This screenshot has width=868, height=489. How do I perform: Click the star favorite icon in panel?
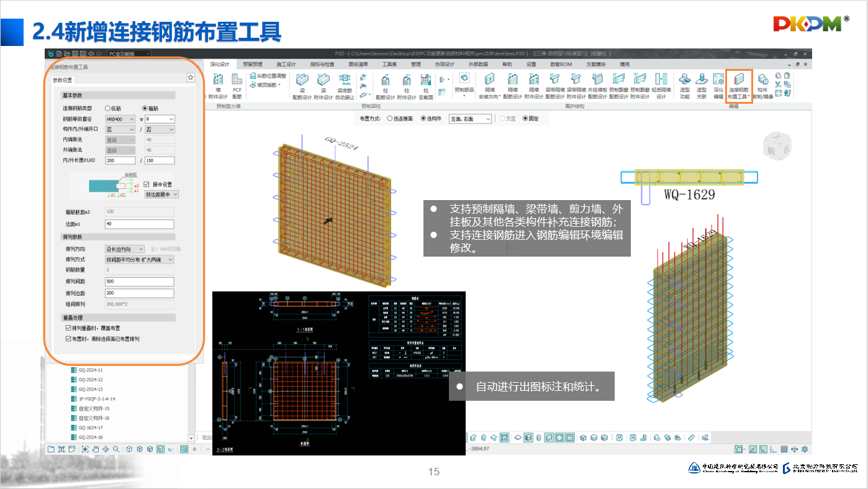(x=191, y=78)
